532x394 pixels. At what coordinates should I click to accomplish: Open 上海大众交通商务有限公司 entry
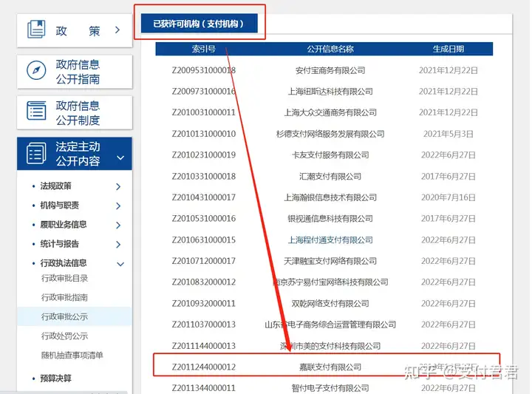coord(330,112)
